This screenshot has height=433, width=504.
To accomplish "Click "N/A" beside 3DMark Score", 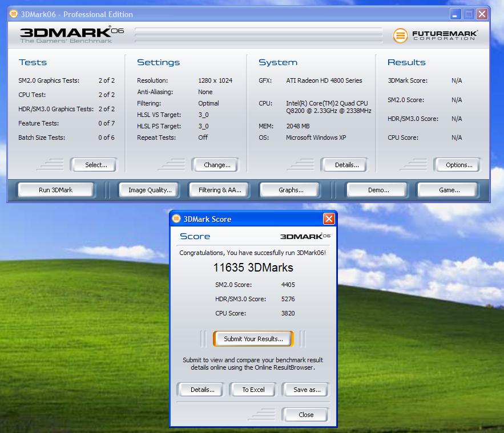I will pyautogui.click(x=457, y=80).
